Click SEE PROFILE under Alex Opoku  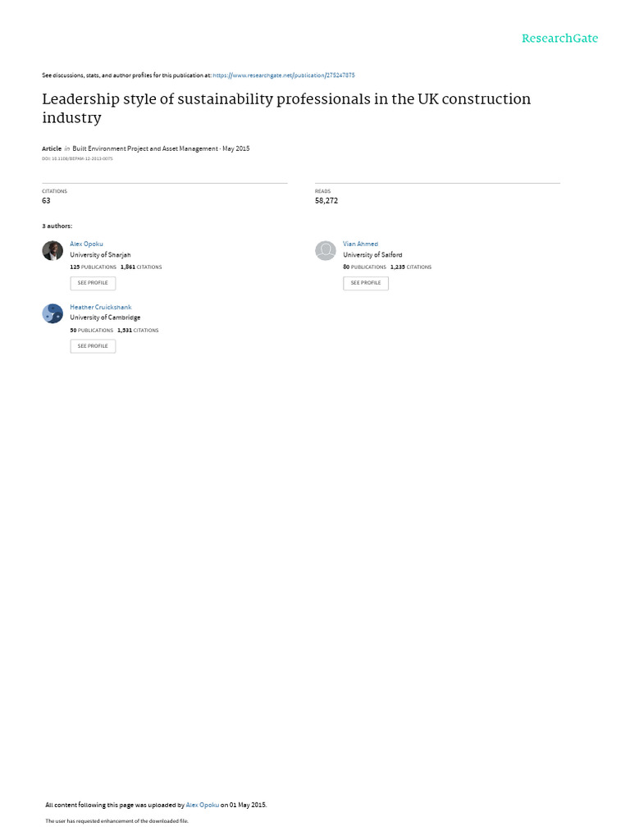click(93, 283)
